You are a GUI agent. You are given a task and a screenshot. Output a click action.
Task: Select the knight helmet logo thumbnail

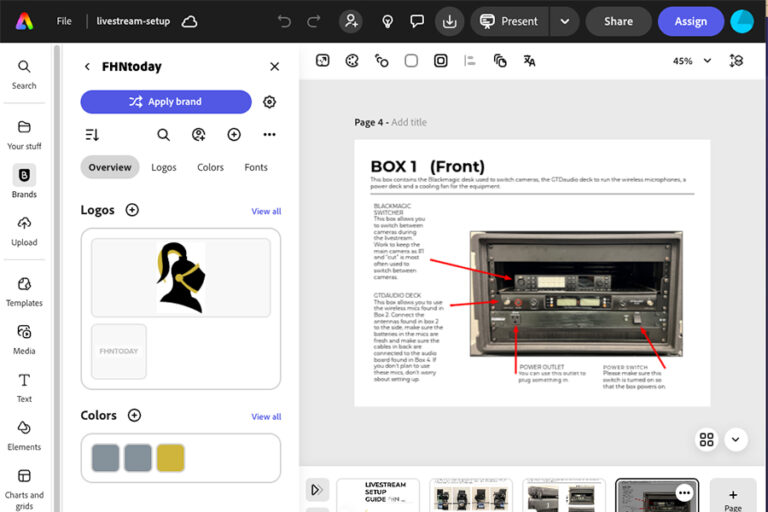click(x=180, y=277)
